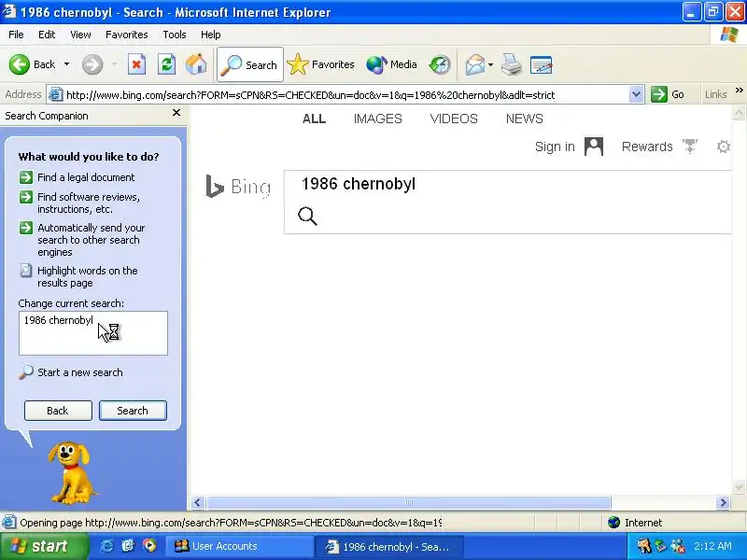Click the Edit page toolbar icon
Screen dimensions: 747x560
coord(542,64)
